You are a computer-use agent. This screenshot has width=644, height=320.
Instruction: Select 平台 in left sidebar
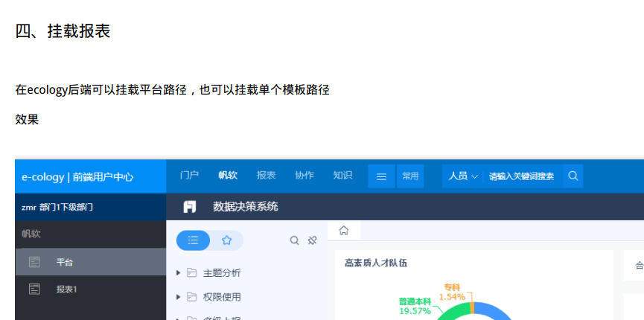pyautogui.click(x=91, y=262)
